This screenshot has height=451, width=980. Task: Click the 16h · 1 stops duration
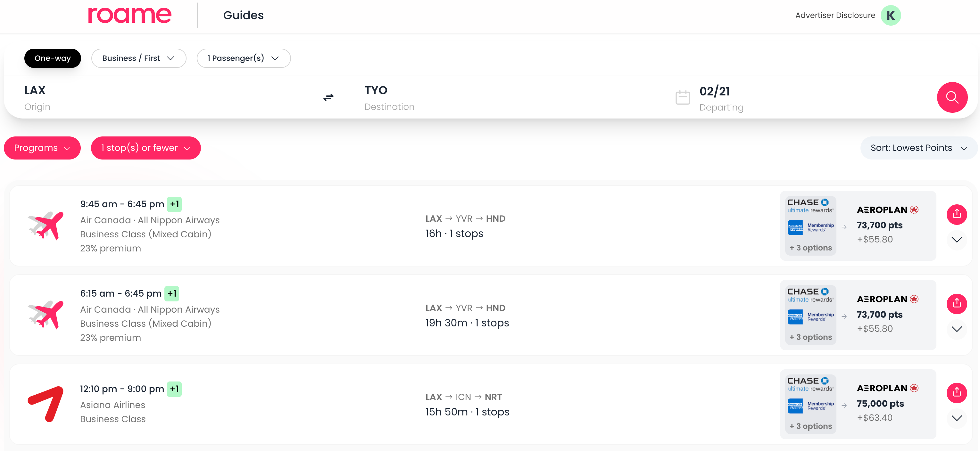pos(454,234)
